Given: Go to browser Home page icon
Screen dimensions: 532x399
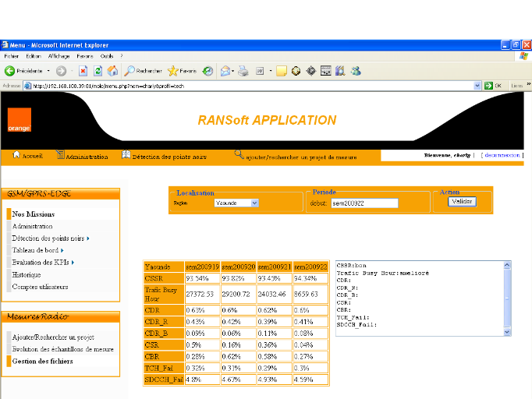Looking at the screenshot, I should (112, 71).
